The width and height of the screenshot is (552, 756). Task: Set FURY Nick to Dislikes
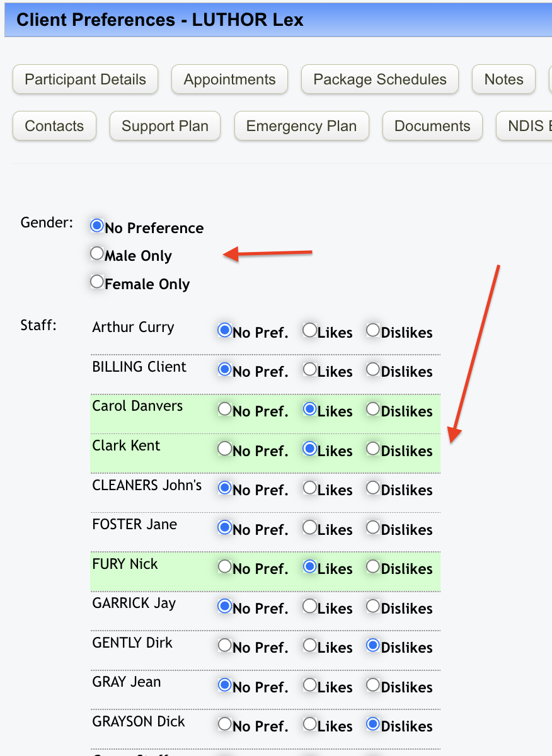pos(373,567)
